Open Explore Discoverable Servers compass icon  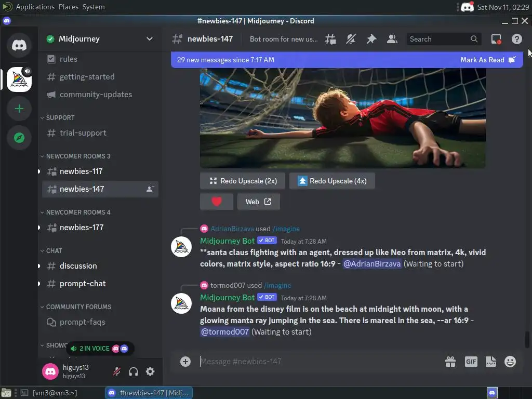point(19,138)
